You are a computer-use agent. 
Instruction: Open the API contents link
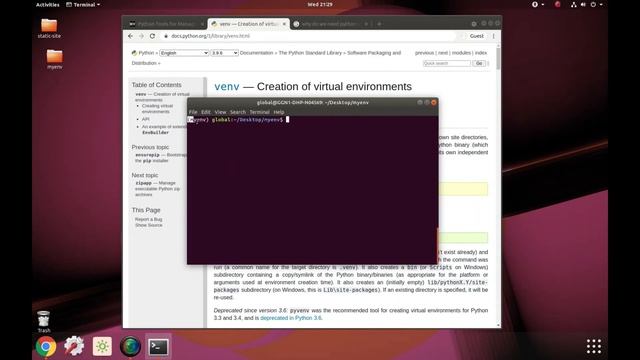pos(146,119)
